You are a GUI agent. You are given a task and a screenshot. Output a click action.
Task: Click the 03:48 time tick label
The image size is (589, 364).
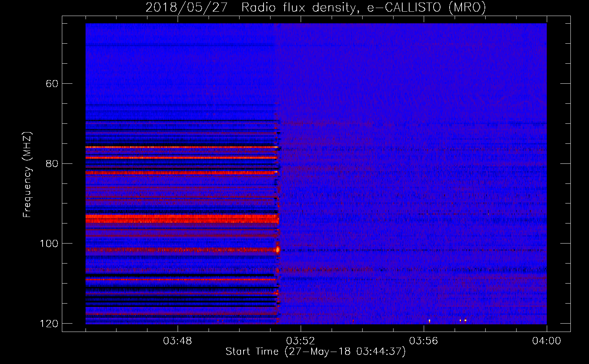tap(177, 341)
